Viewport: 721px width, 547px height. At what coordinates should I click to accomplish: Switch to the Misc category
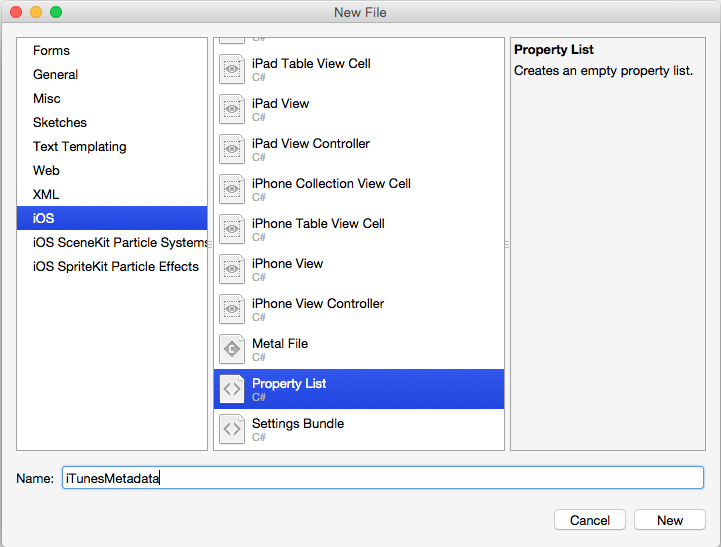click(x=47, y=99)
